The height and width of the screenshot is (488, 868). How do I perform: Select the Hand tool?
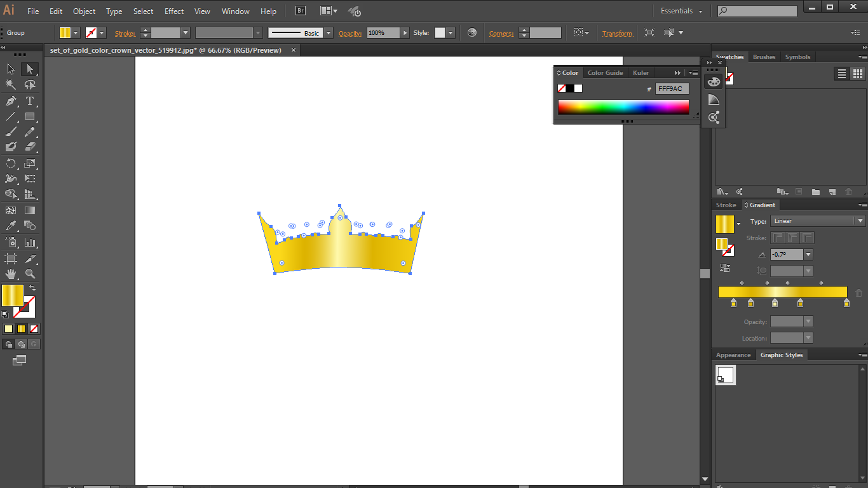pyautogui.click(x=10, y=274)
